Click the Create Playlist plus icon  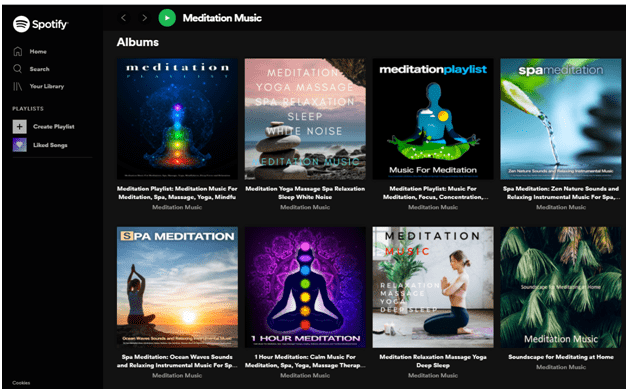pos(19,127)
